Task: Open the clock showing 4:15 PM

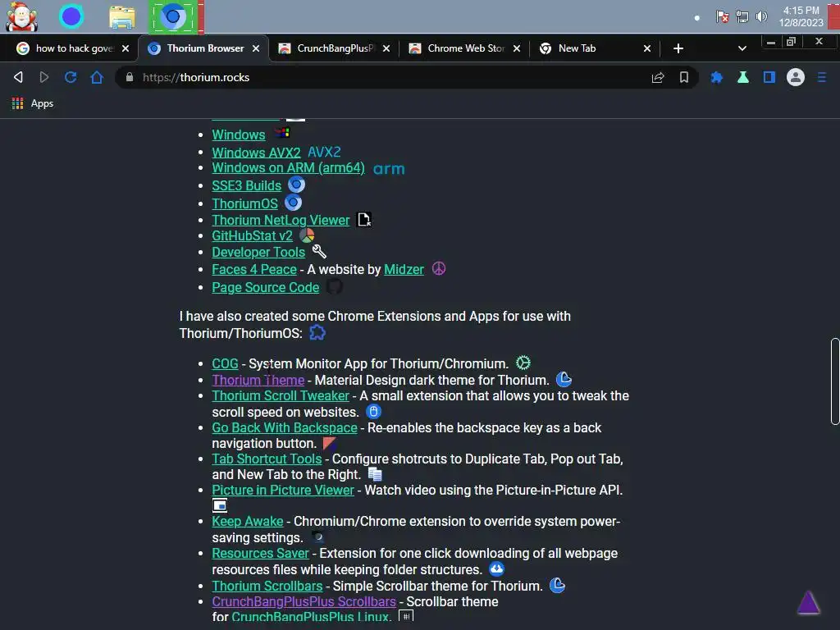Action: click(801, 16)
